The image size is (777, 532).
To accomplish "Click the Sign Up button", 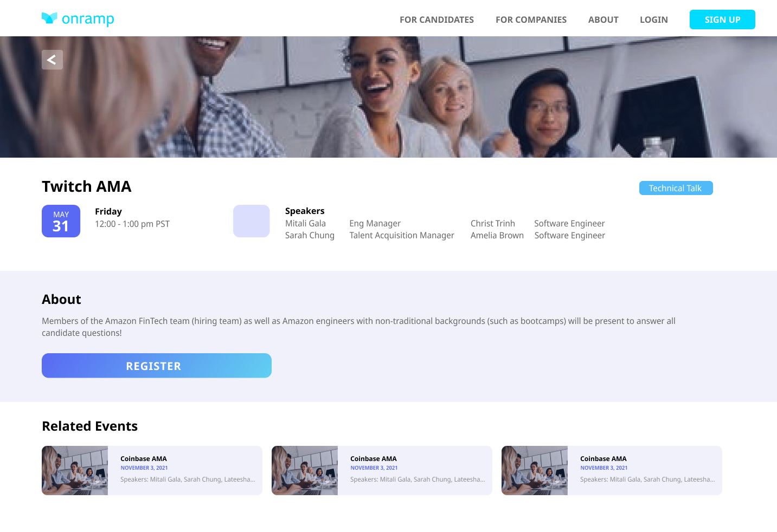I will click(x=722, y=20).
